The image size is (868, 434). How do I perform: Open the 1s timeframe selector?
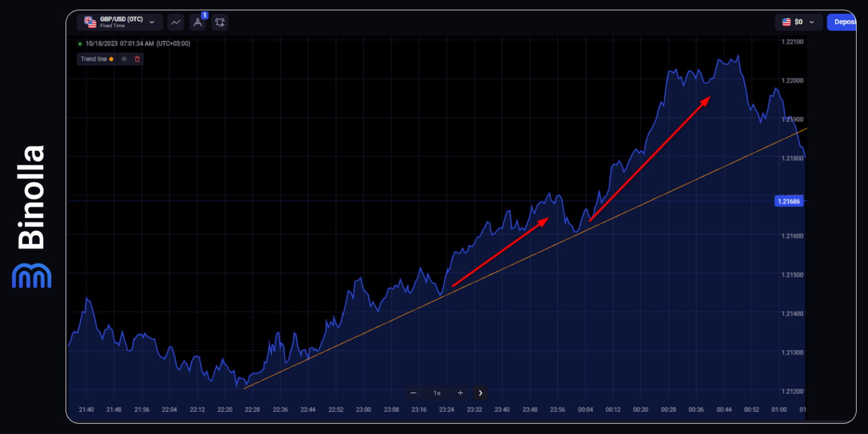tap(436, 393)
